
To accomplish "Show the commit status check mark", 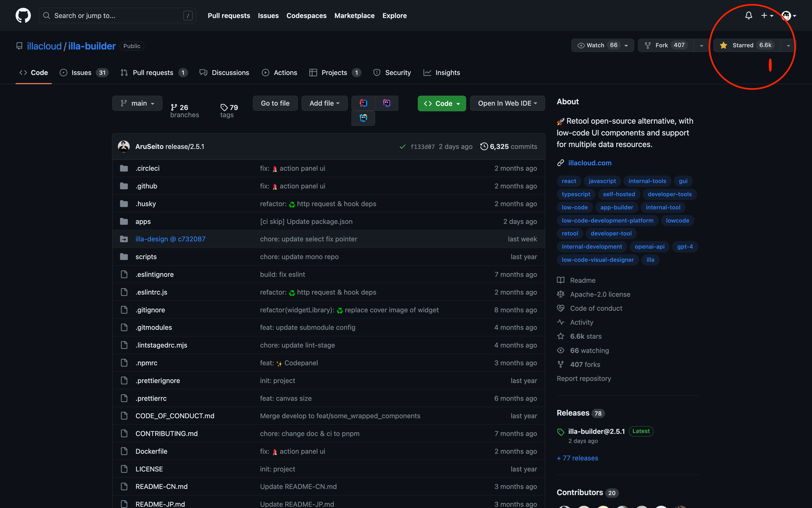I will tap(402, 146).
